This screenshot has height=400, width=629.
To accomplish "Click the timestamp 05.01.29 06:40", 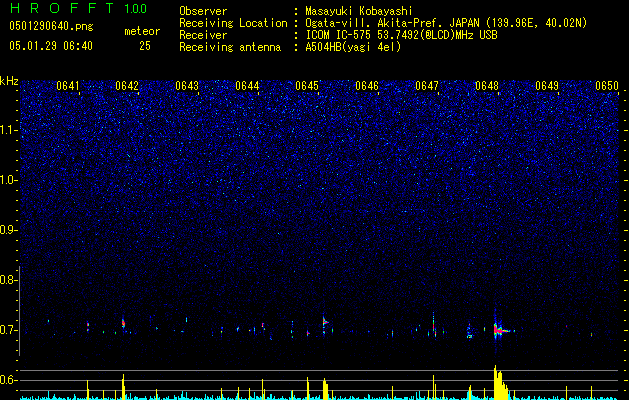I will pyautogui.click(x=51, y=46).
